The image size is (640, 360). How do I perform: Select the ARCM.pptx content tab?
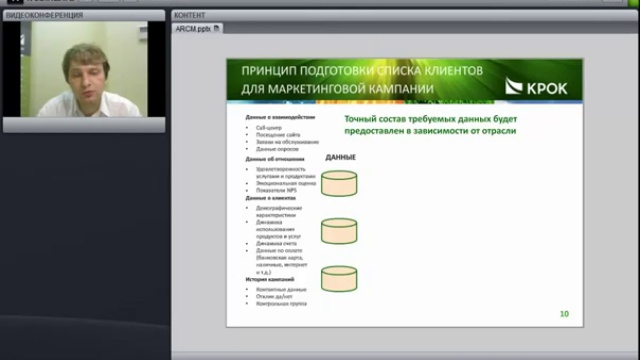coord(197,29)
